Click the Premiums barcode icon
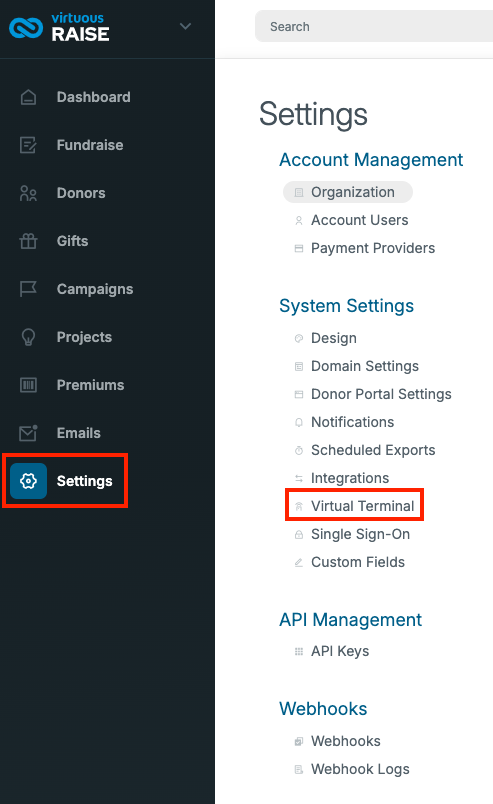 pyautogui.click(x=28, y=385)
